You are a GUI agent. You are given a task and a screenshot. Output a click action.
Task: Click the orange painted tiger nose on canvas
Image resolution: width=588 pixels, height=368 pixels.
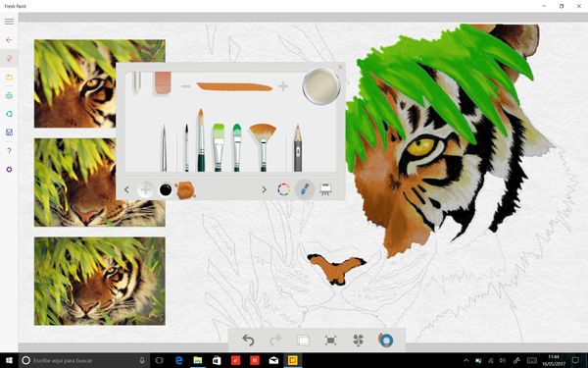coord(336,269)
